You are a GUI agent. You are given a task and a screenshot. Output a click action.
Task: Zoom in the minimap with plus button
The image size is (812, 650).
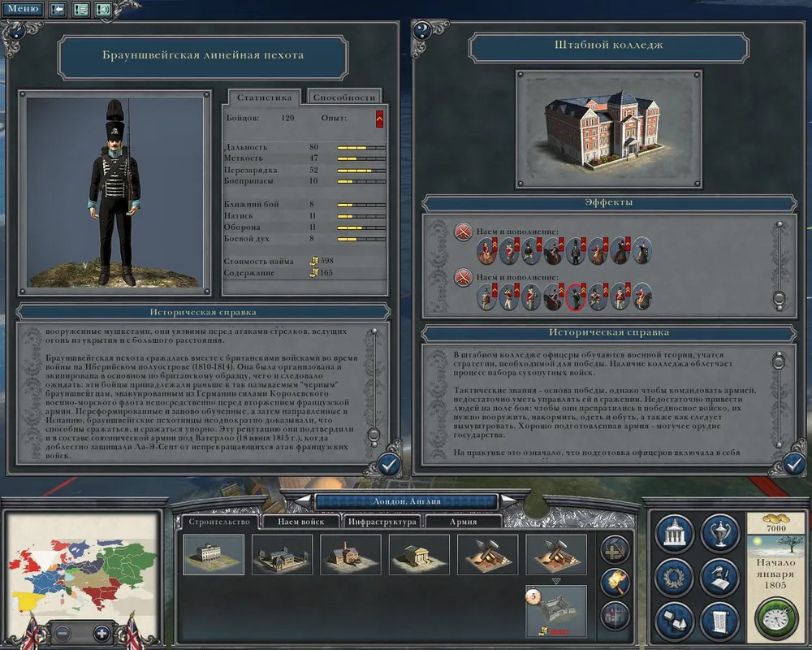click(x=101, y=633)
